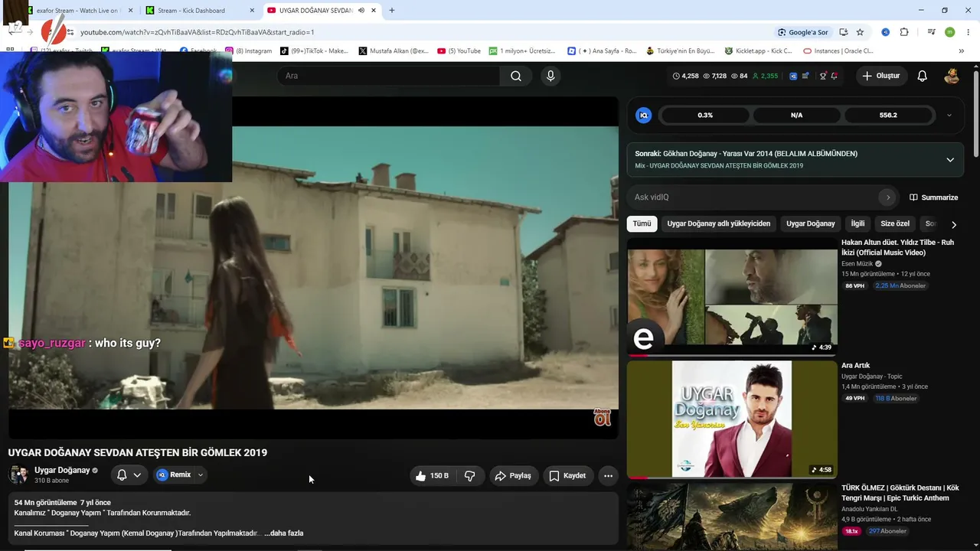Click the 0.3% vidIQ stat pill

pos(705,116)
